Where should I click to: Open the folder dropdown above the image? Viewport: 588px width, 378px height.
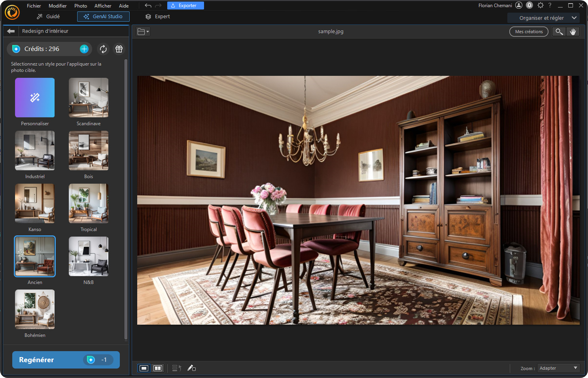(143, 31)
